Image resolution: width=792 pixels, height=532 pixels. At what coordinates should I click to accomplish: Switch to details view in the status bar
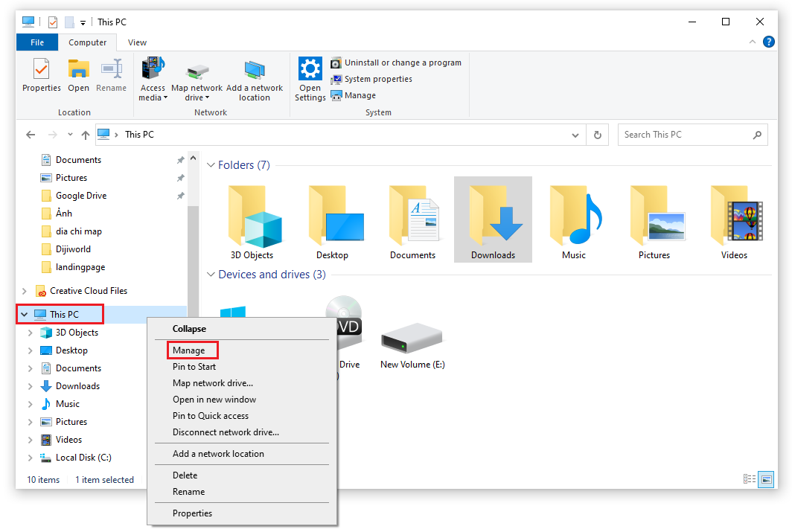pos(749,479)
